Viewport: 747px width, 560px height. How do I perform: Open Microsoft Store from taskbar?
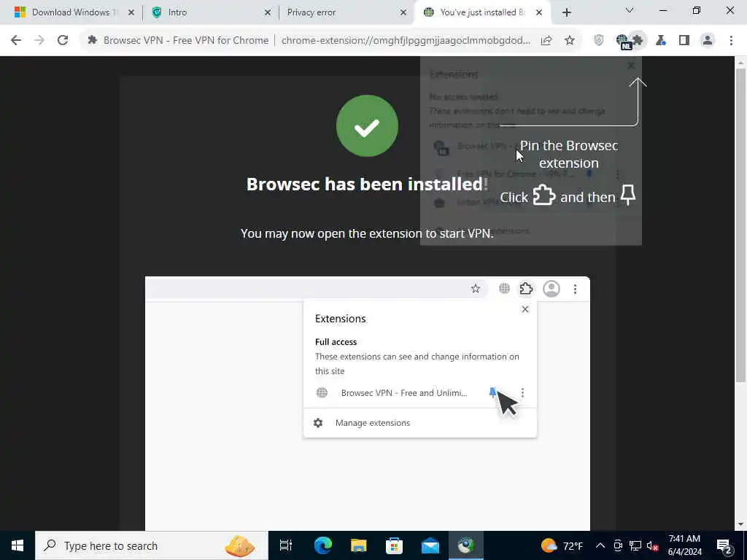[x=394, y=545]
